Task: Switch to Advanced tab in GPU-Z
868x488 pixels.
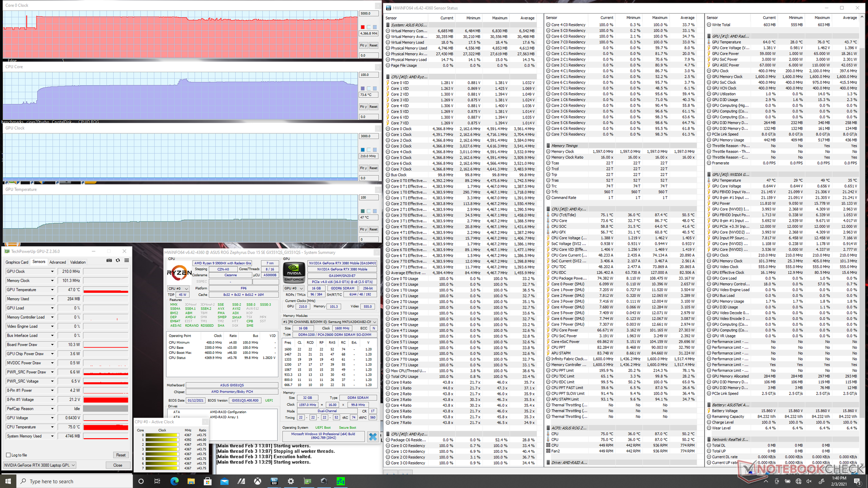Action: click(57, 262)
